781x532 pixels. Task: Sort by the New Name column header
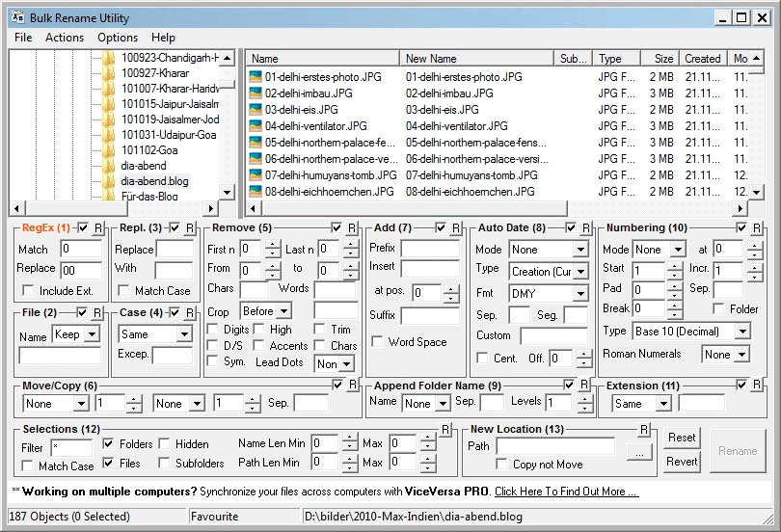pyautogui.click(x=476, y=58)
